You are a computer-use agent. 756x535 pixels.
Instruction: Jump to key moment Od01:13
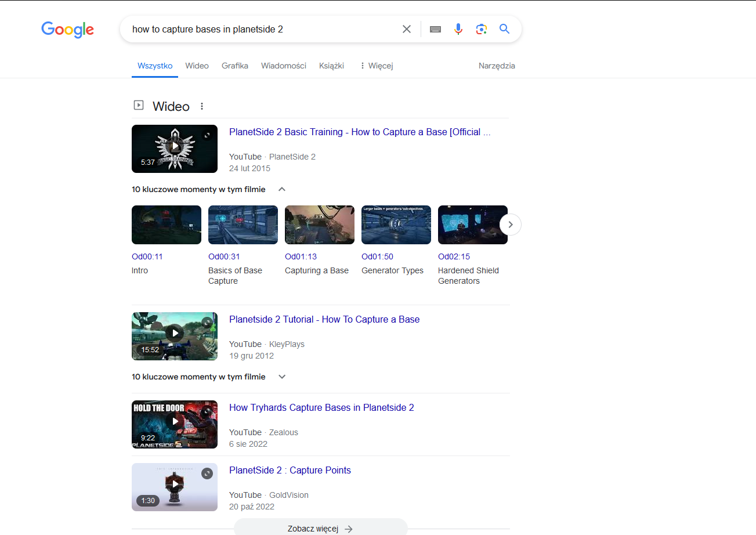click(301, 256)
